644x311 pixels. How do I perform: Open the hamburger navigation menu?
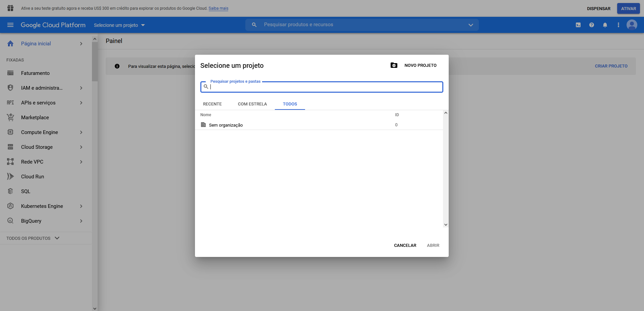[x=10, y=25]
